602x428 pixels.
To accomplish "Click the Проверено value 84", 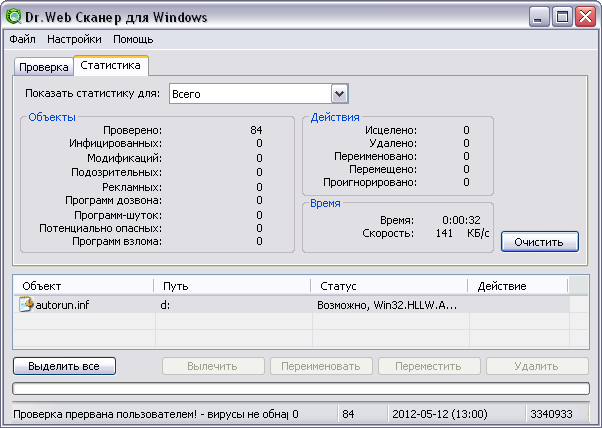I will point(256,130).
